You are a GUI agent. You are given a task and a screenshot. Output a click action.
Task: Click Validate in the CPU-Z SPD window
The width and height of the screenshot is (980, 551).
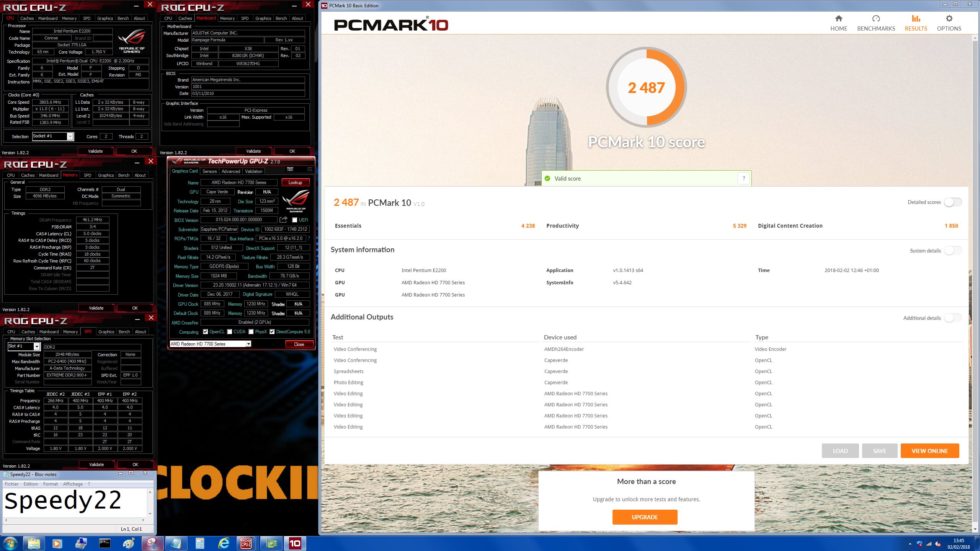96,465
